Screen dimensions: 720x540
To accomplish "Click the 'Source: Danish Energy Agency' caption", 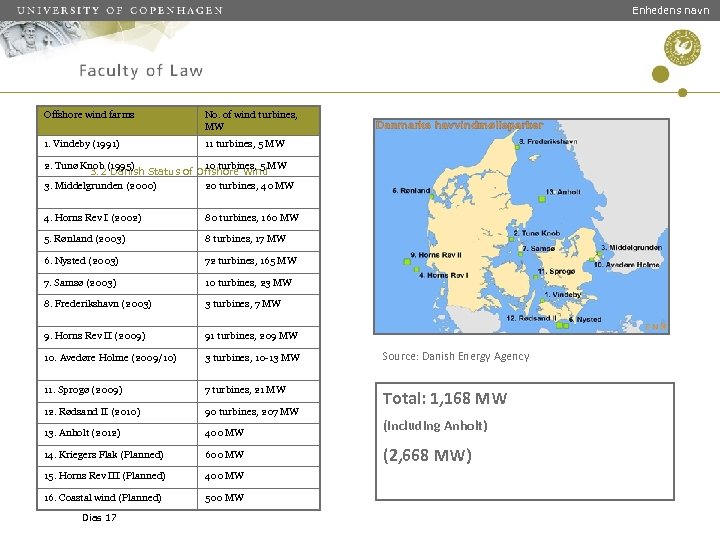I will tap(456, 356).
